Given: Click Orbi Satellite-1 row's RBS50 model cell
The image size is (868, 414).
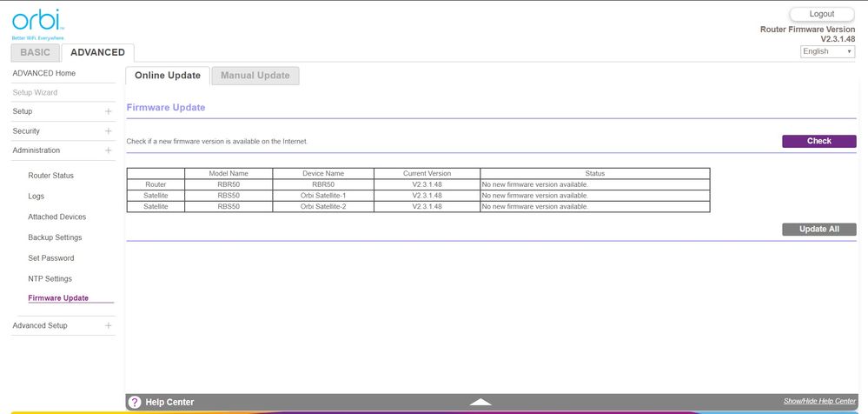Looking at the screenshot, I should click(x=229, y=196).
